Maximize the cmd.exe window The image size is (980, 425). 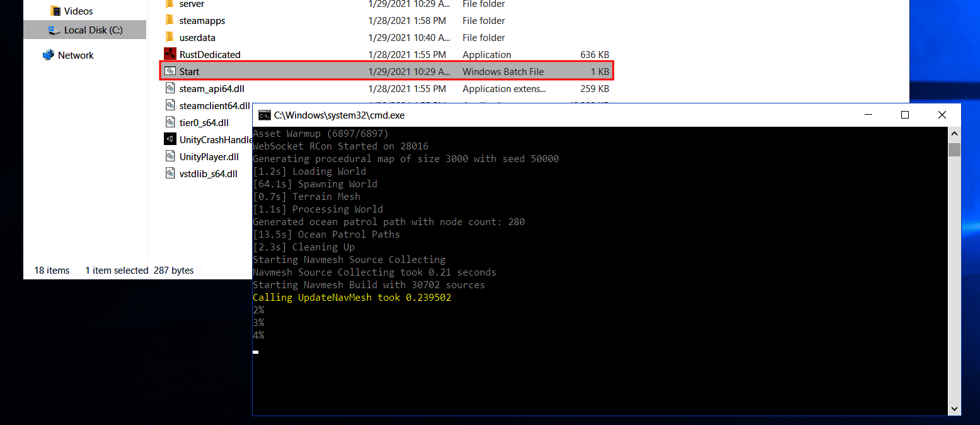pyautogui.click(x=905, y=115)
